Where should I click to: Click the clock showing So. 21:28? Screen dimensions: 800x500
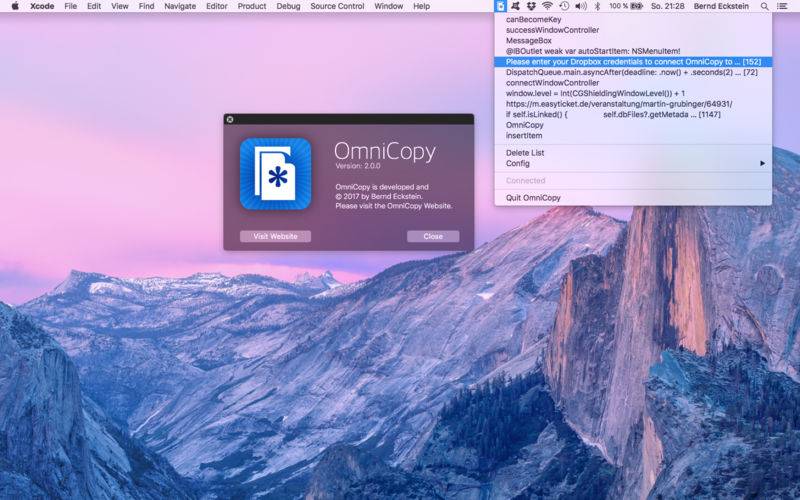tap(667, 6)
